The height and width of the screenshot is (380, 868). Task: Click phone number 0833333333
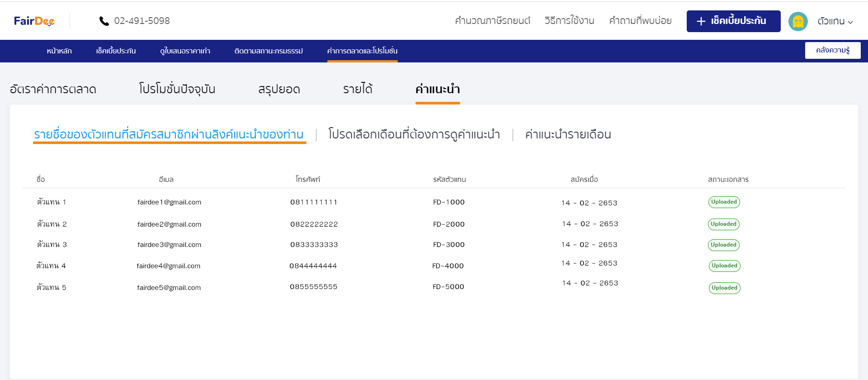314,245
